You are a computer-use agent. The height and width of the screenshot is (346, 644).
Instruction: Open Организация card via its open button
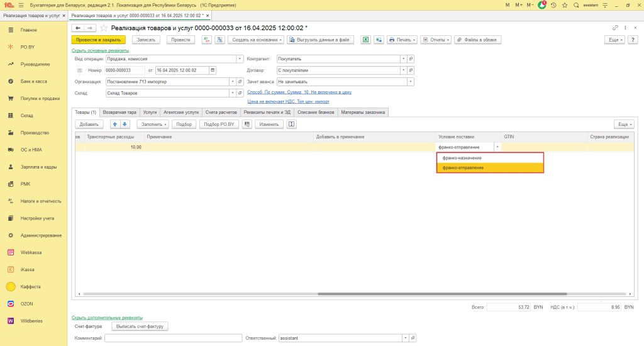(240, 82)
